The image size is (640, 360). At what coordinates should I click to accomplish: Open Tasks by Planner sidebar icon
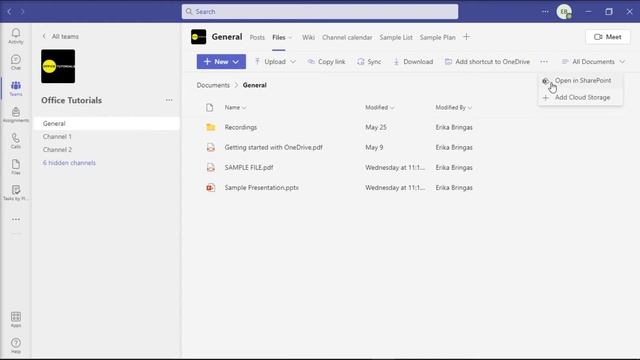pyautogui.click(x=16, y=190)
